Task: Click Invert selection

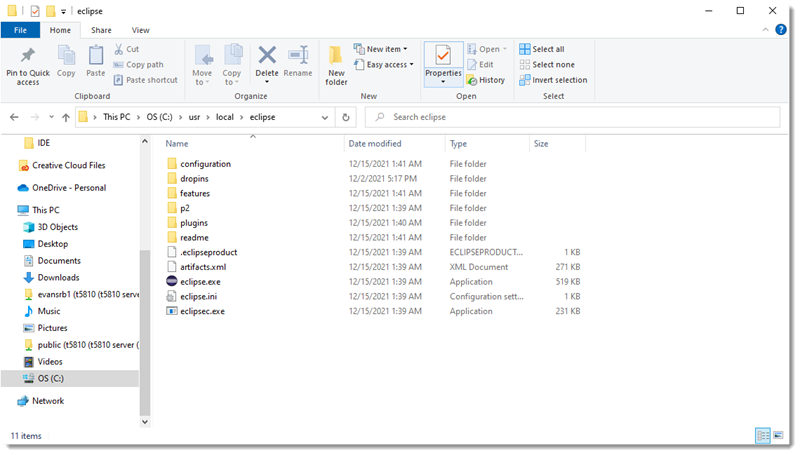Action: tap(553, 80)
